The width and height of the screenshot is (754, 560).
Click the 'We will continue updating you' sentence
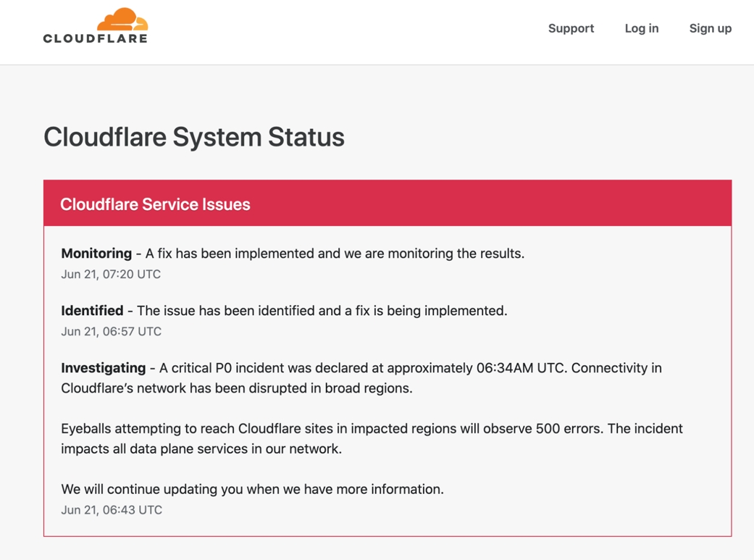[253, 489]
